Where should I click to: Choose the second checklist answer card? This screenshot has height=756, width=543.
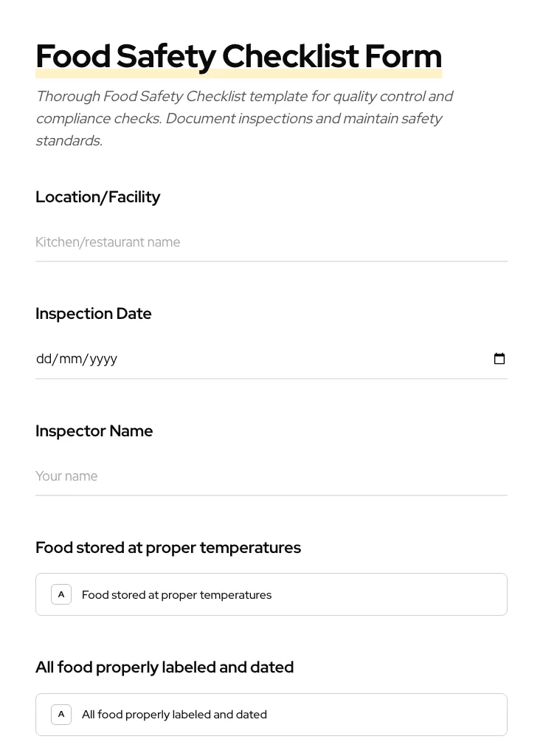[271, 714]
